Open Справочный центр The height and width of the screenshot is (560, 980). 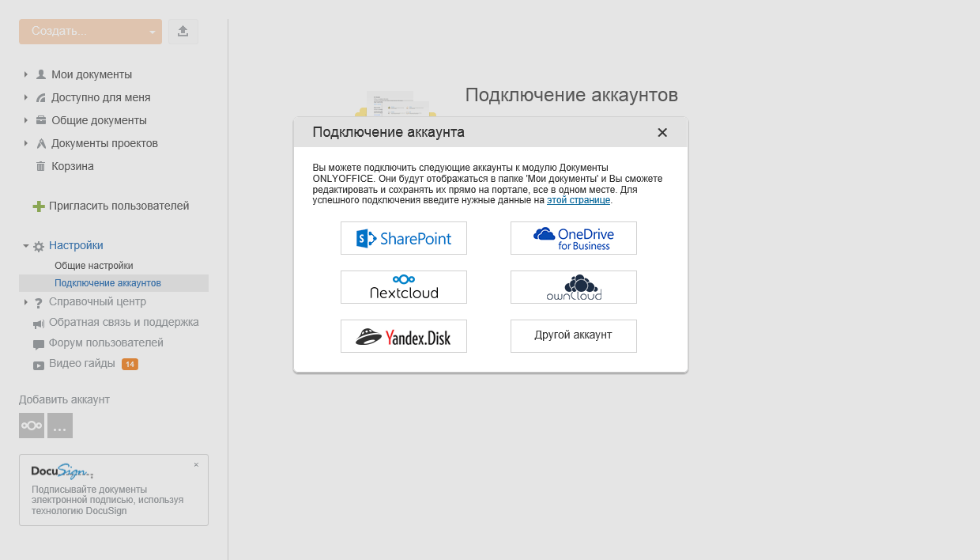pyautogui.click(x=97, y=301)
